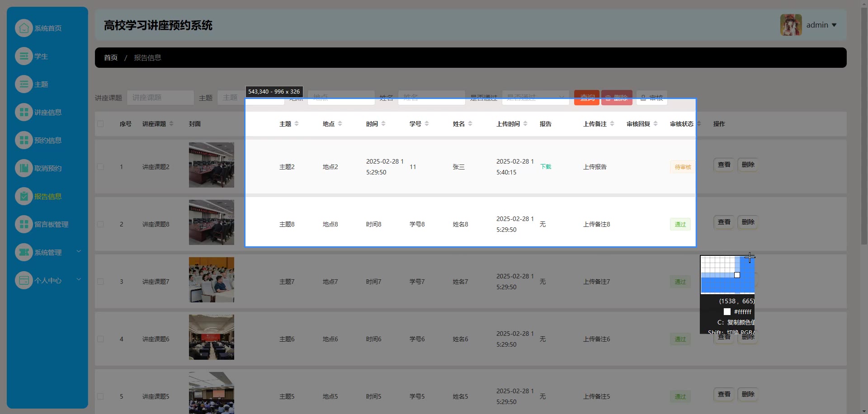Toggle the select-all checkbox in table header
The height and width of the screenshot is (414, 868).
pyautogui.click(x=100, y=124)
